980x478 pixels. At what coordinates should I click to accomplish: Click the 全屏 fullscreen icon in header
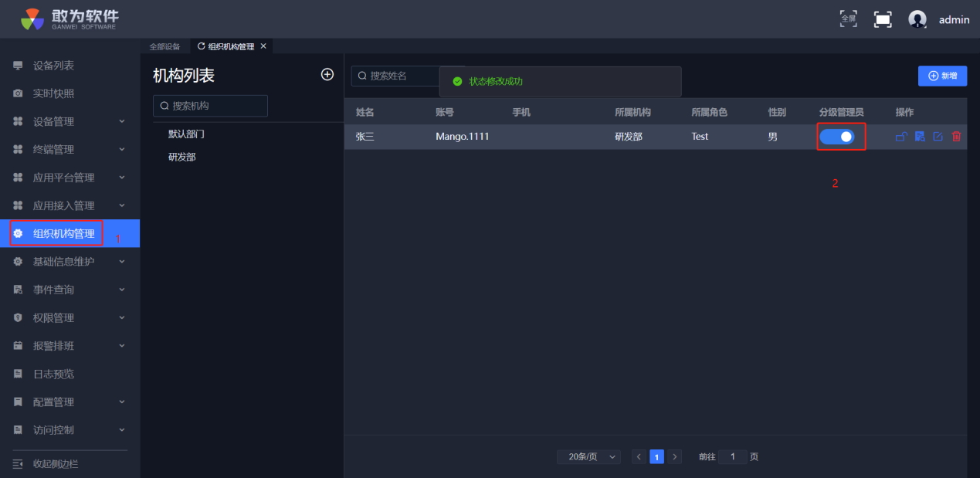point(848,19)
